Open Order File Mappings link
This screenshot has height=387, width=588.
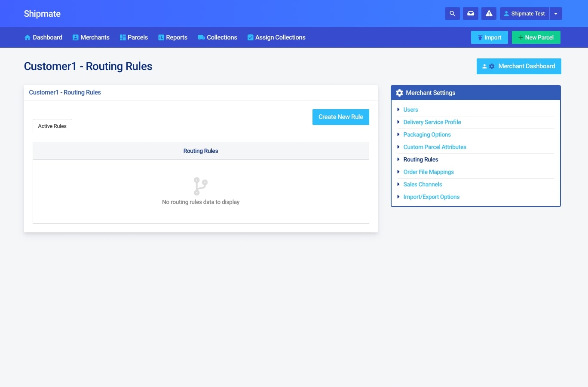(x=429, y=172)
